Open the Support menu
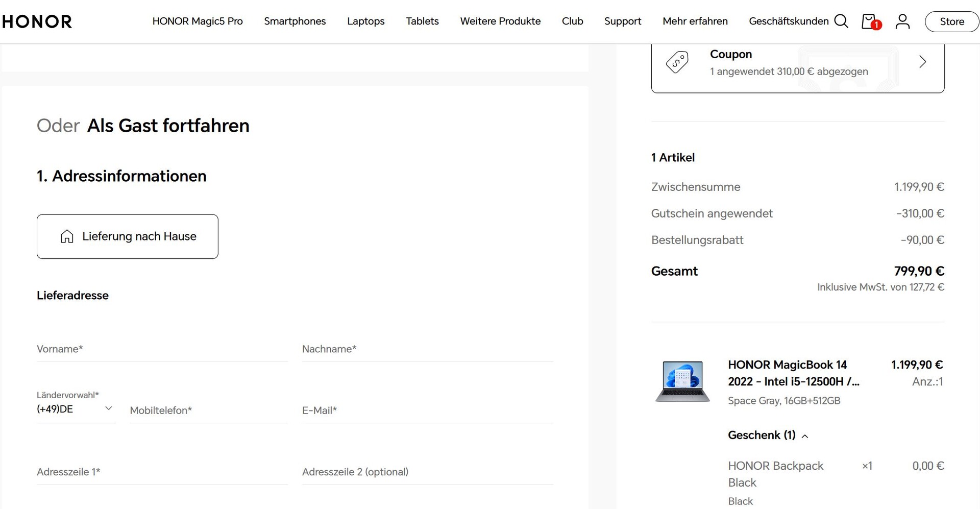The image size is (980, 509). (x=623, y=21)
